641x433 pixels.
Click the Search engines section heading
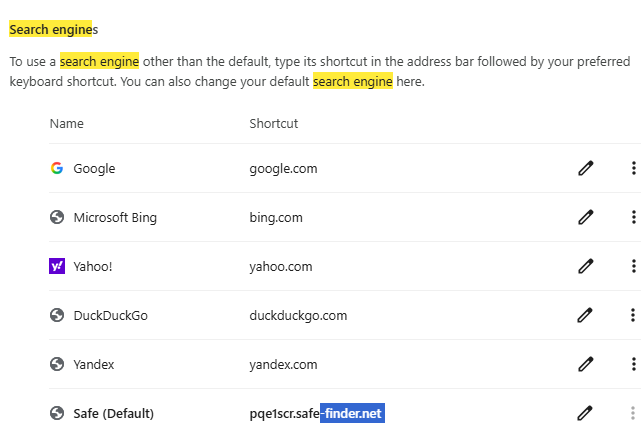[54, 30]
